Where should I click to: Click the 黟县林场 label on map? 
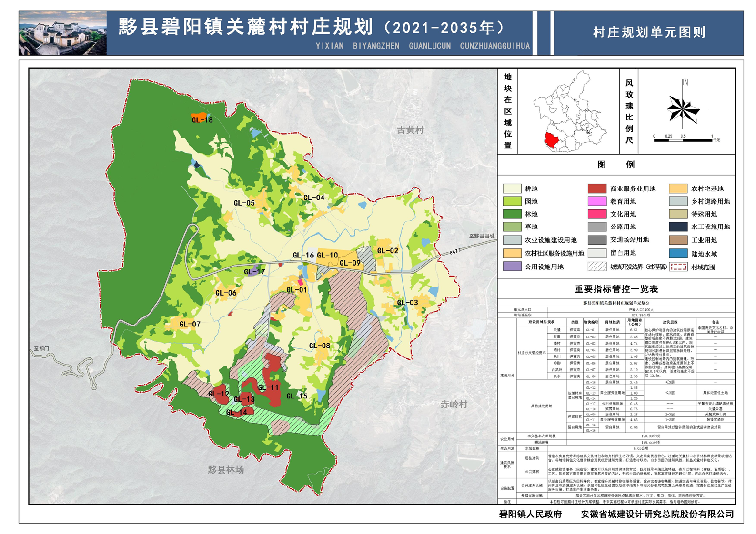[226, 470]
